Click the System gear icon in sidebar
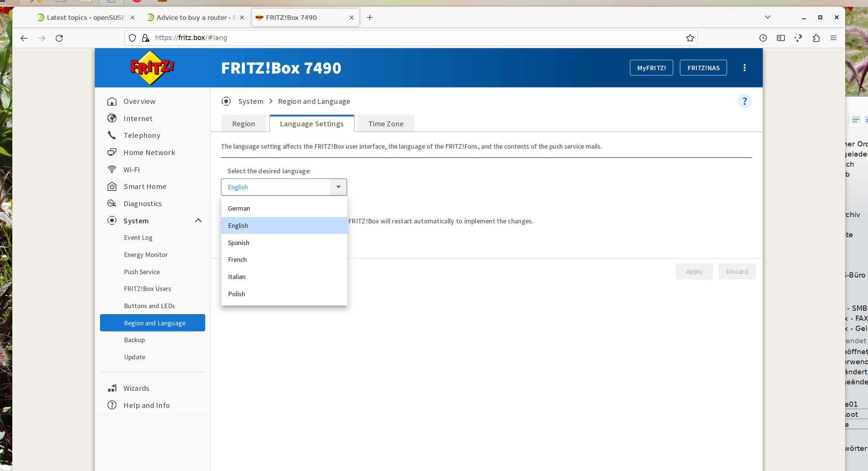 click(x=112, y=220)
